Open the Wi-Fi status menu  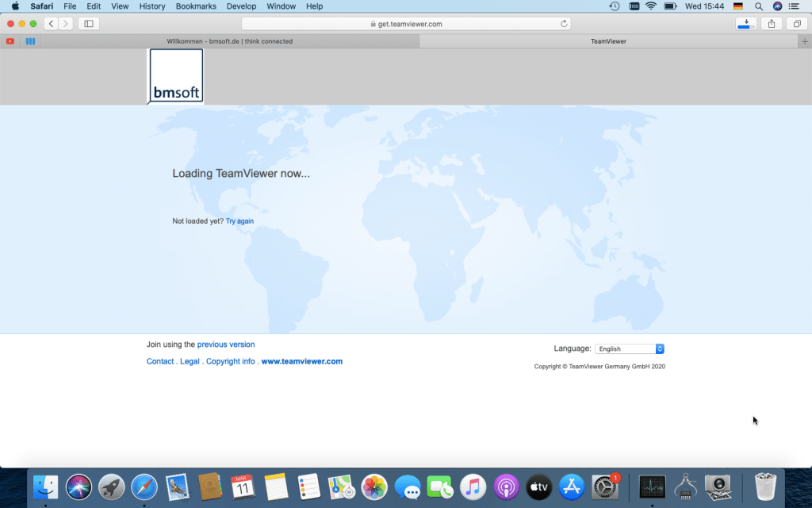point(651,6)
